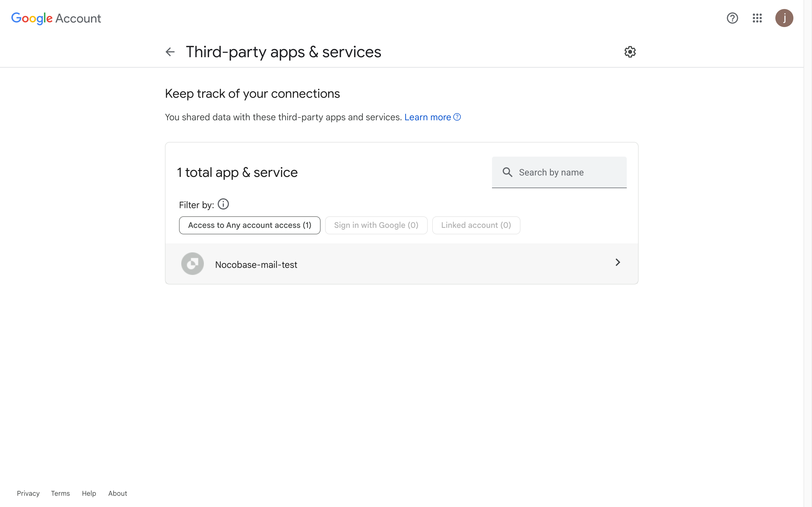Open the Learn more link
This screenshot has height=507, width=812.
[427, 117]
